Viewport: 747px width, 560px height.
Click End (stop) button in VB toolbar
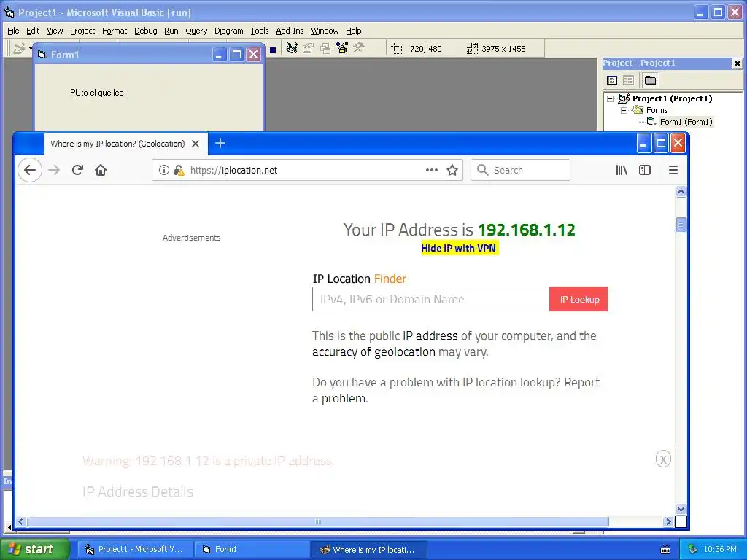pyautogui.click(x=273, y=50)
